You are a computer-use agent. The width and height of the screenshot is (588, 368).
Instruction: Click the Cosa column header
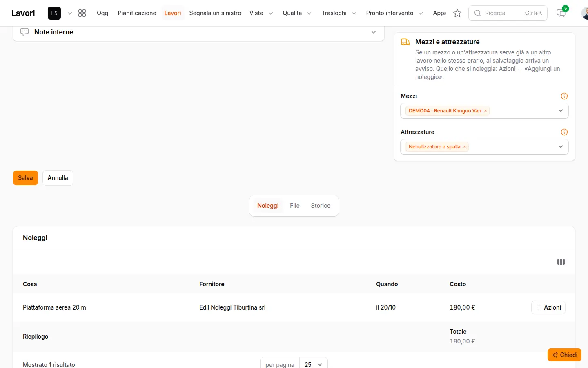point(30,284)
